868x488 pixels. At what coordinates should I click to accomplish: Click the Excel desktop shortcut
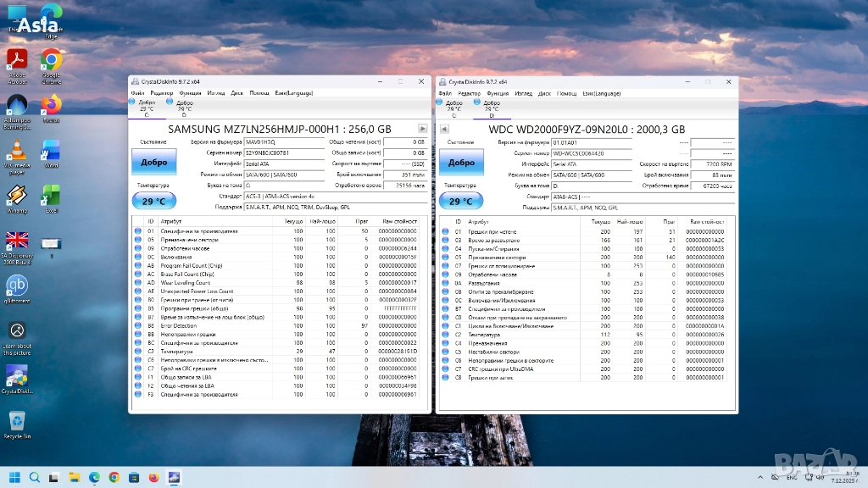(51, 195)
